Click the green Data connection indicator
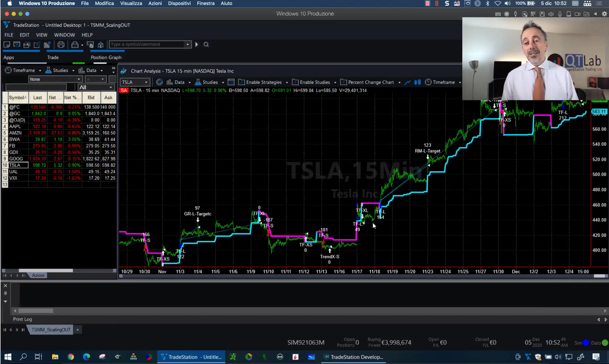The height and width of the screenshot is (364, 609). tap(605, 343)
